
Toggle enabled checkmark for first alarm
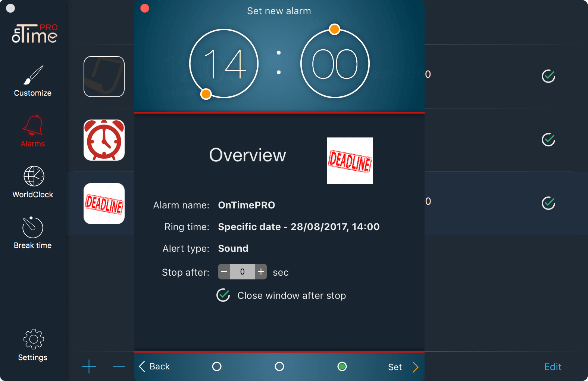[548, 76]
